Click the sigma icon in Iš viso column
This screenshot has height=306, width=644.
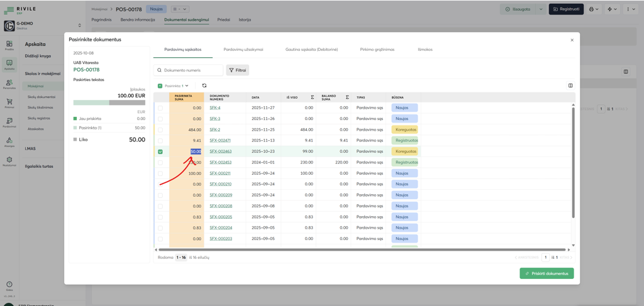[x=312, y=97]
